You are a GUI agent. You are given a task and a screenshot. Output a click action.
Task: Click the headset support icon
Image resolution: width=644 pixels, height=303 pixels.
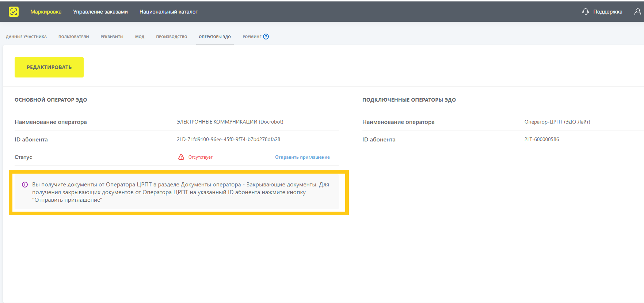(586, 12)
